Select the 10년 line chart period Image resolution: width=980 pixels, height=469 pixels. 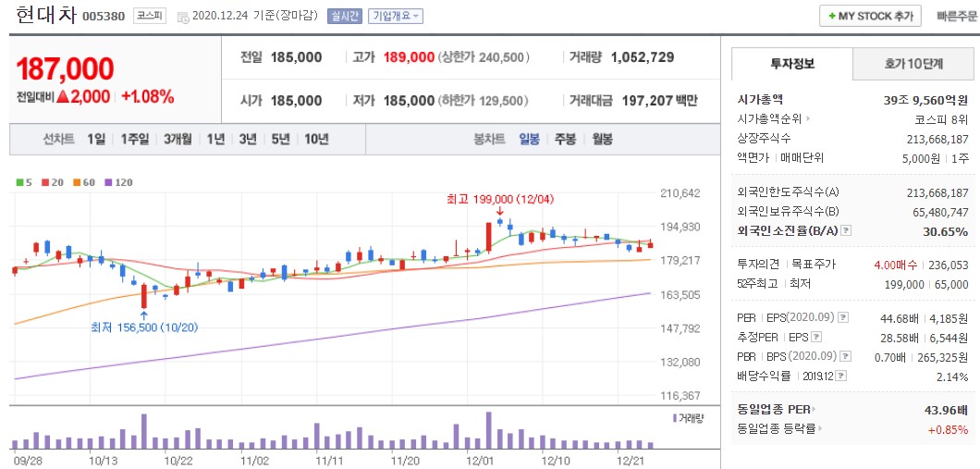pyautogui.click(x=316, y=139)
